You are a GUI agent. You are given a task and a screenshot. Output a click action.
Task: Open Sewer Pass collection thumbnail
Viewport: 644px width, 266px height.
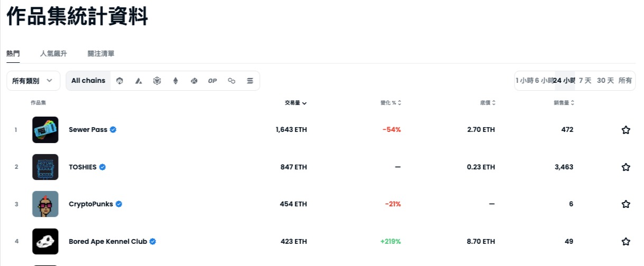coord(45,130)
